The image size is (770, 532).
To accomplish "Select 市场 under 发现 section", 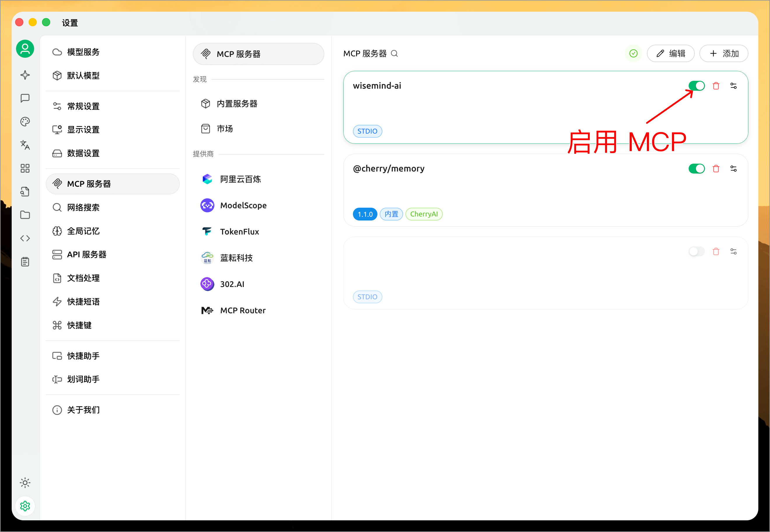I will pyautogui.click(x=224, y=129).
